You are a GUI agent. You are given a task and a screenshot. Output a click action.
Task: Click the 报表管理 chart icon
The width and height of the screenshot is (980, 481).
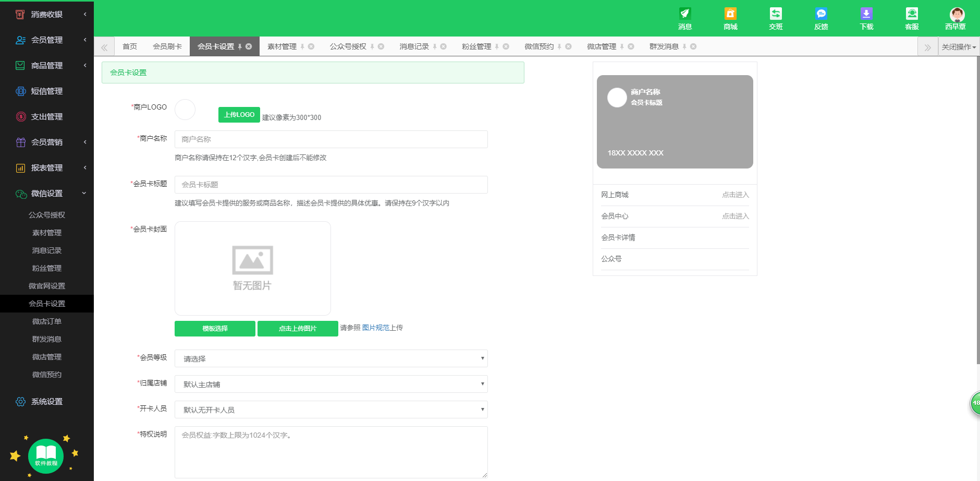coord(20,167)
